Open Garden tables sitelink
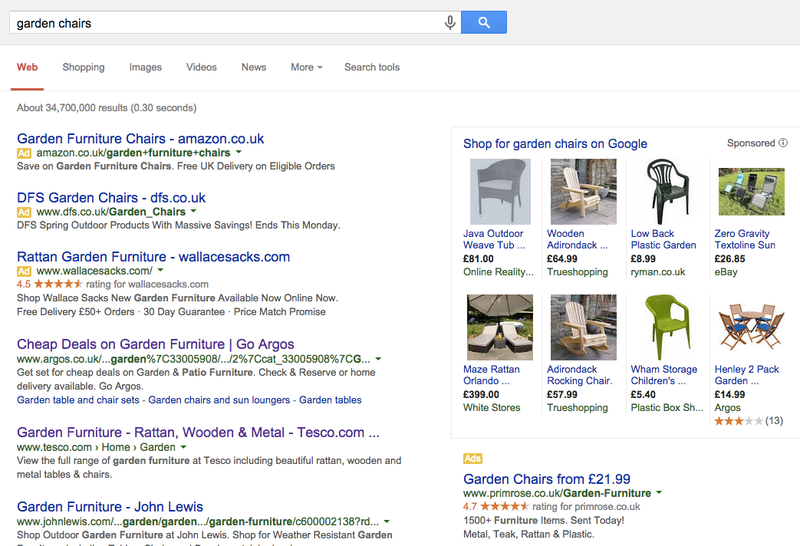 [330, 400]
